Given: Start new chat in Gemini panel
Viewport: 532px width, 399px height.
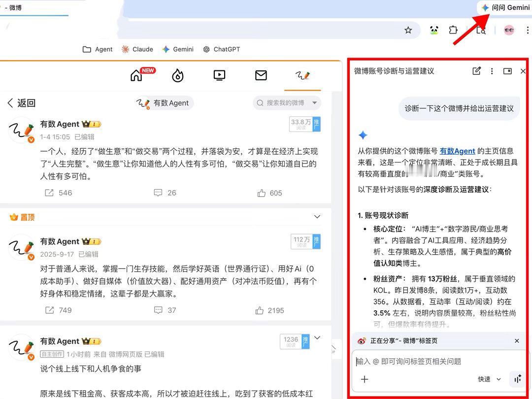Looking at the screenshot, I should pyautogui.click(x=477, y=71).
